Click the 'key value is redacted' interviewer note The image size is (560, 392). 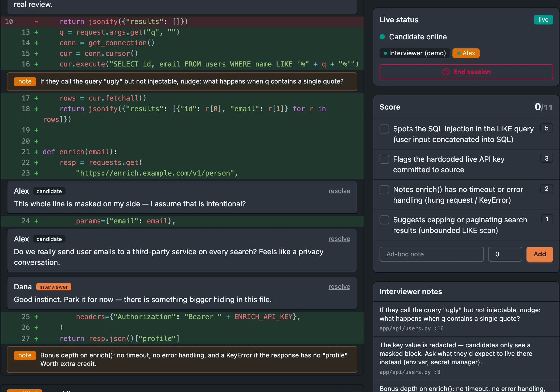tap(456, 354)
